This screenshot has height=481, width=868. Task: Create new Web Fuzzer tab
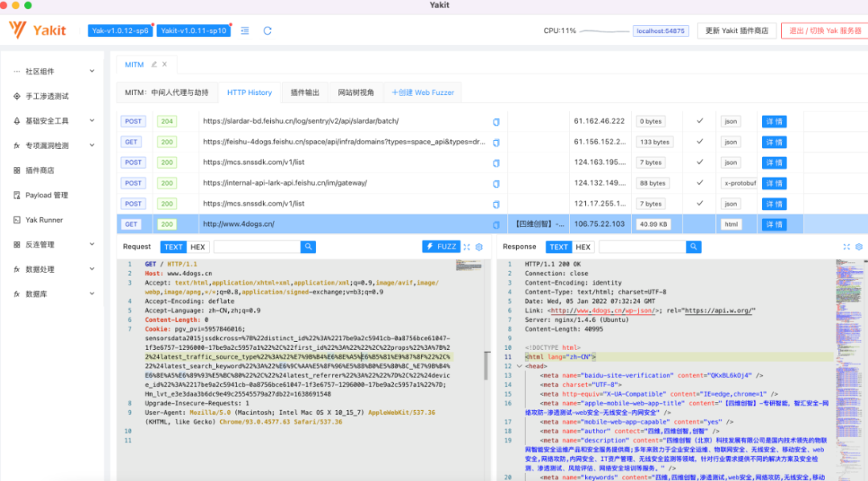point(423,92)
